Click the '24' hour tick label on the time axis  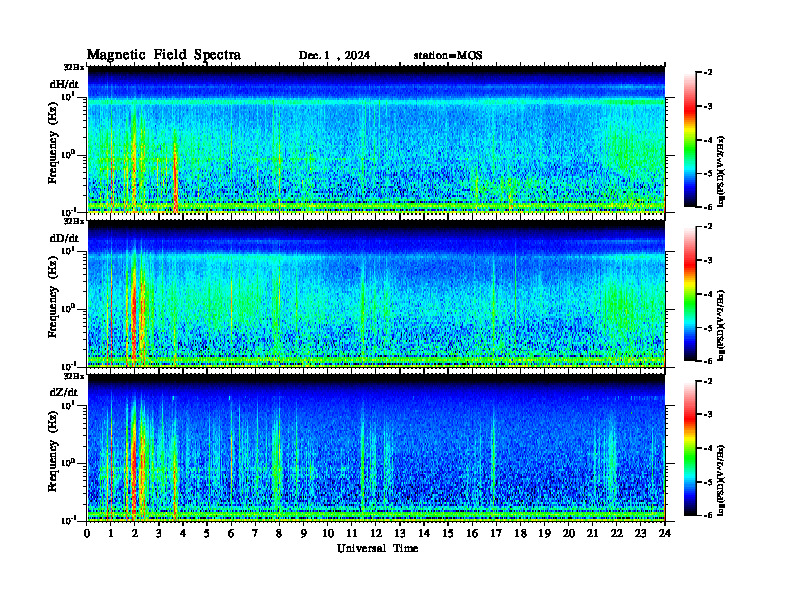[x=665, y=534]
